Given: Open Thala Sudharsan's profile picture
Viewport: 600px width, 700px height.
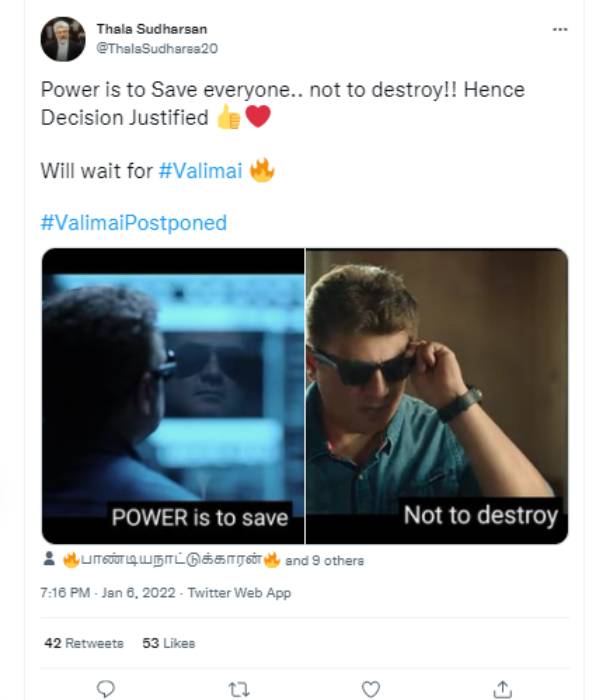Looking at the screenshot, I should tap(63, 39).
